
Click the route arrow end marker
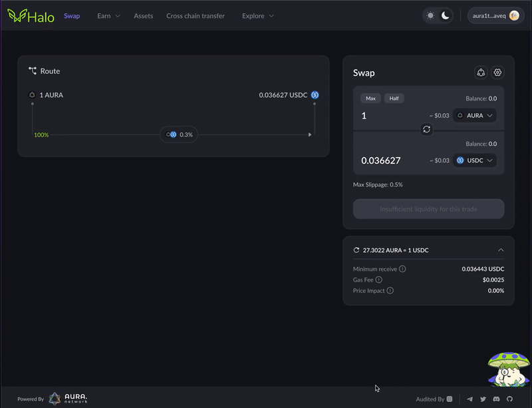coord(310,134)
